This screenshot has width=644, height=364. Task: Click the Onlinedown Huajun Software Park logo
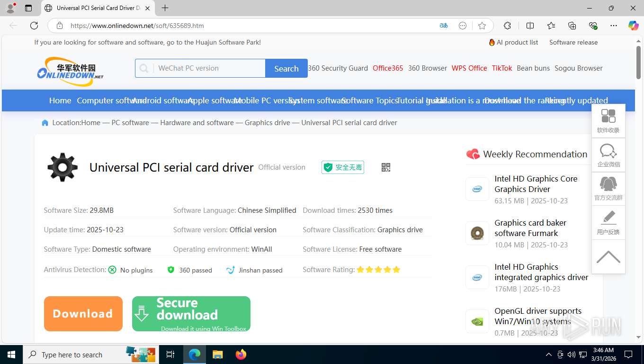point(70,71)
